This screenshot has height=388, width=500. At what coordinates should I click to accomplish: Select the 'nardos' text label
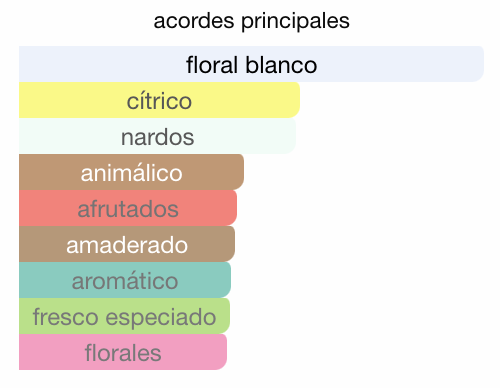(157, 137)
